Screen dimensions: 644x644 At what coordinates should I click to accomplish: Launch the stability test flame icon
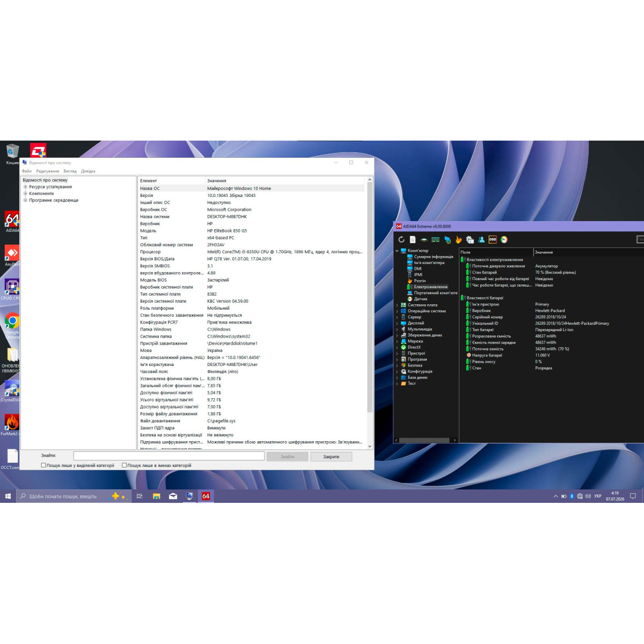[x=458, y=239]
